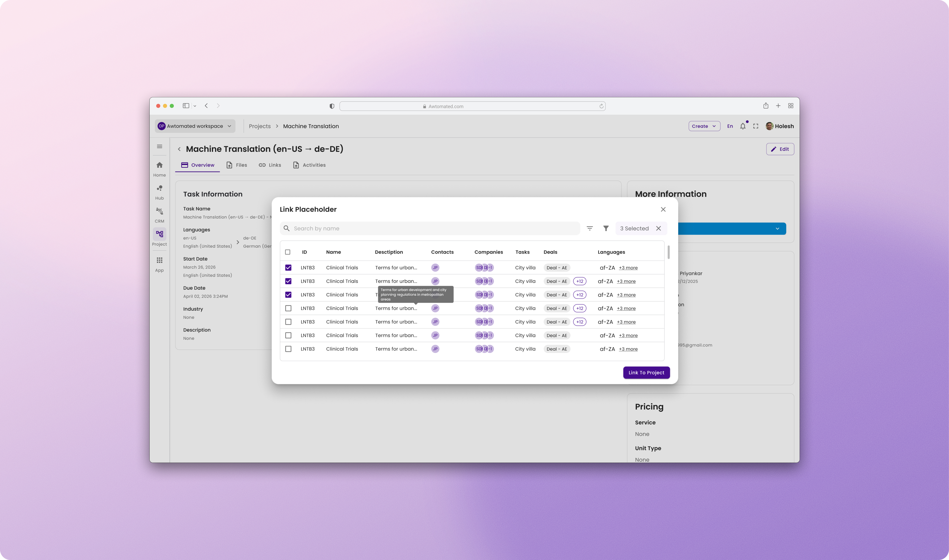This screenshot has height=560, width=949.
Task: Open the Home sidebar icon
Action: [160, 169]
